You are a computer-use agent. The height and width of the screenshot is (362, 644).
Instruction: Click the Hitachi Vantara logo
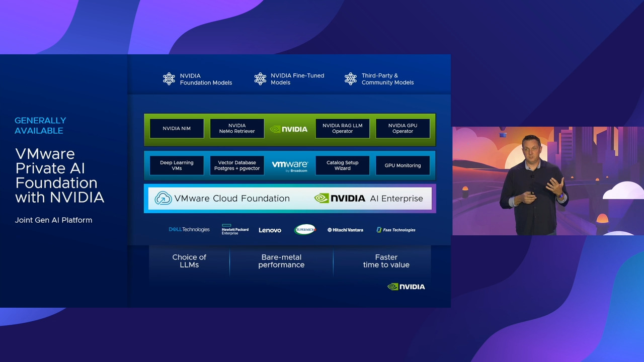[345, 230]
